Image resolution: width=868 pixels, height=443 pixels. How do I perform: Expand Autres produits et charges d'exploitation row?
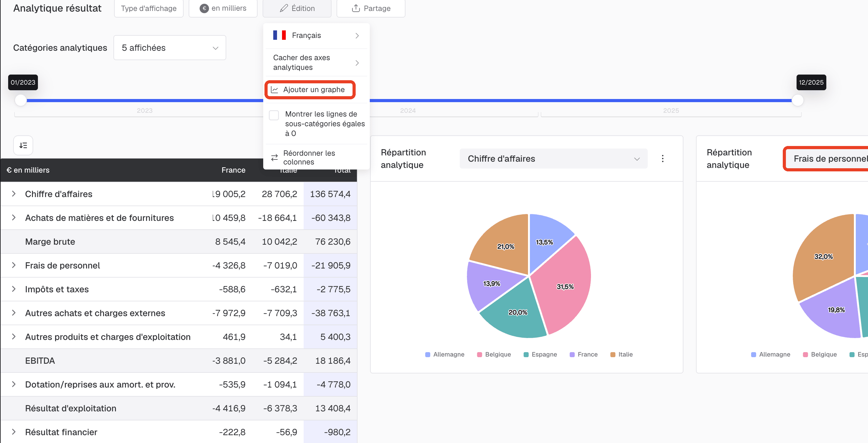(x=14, y=336)
